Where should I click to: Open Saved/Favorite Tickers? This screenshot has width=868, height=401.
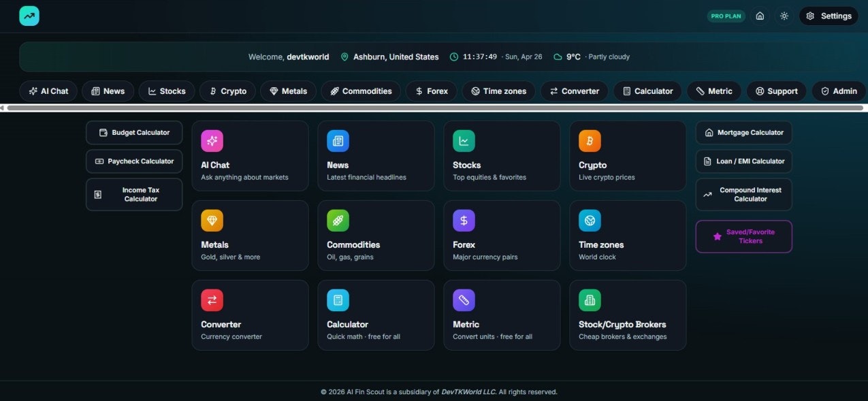tap(743, 236)
